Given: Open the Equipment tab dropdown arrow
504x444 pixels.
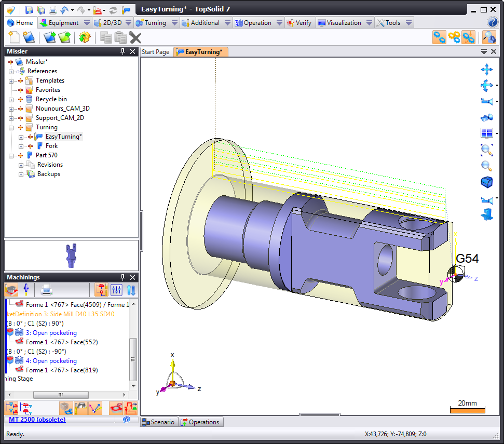Looking at the screenshot, I should coord(87,23).
